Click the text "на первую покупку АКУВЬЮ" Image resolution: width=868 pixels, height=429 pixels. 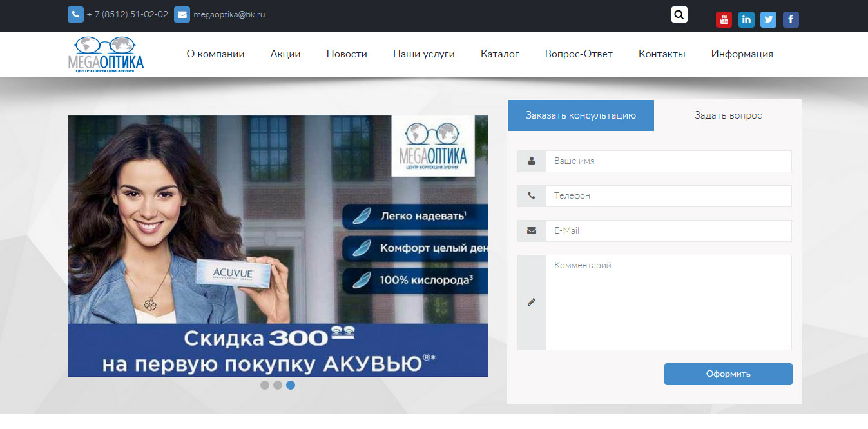[x=269, y=364]
